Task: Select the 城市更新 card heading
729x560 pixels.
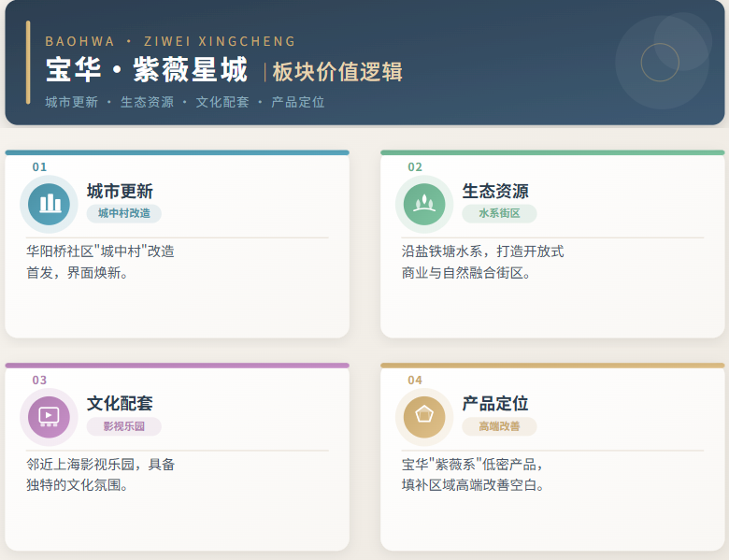Action: 120,191
